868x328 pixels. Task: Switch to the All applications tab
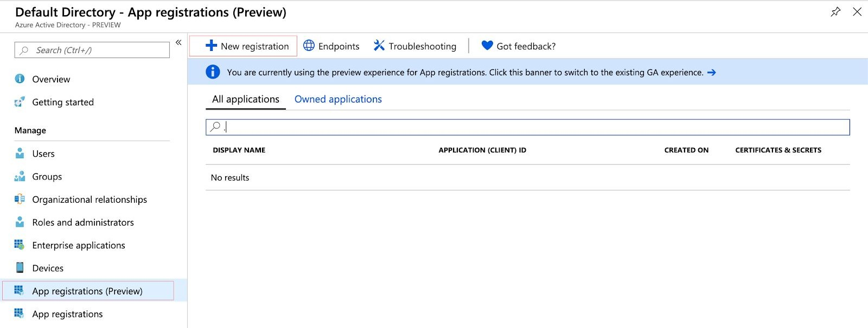246,99
